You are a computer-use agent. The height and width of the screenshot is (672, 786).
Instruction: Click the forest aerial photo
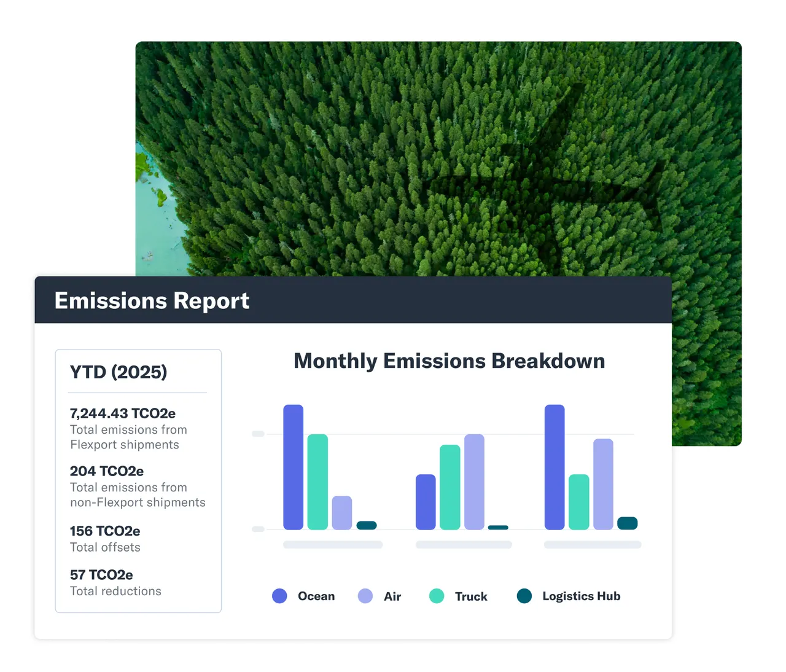(x=438, y=158)
